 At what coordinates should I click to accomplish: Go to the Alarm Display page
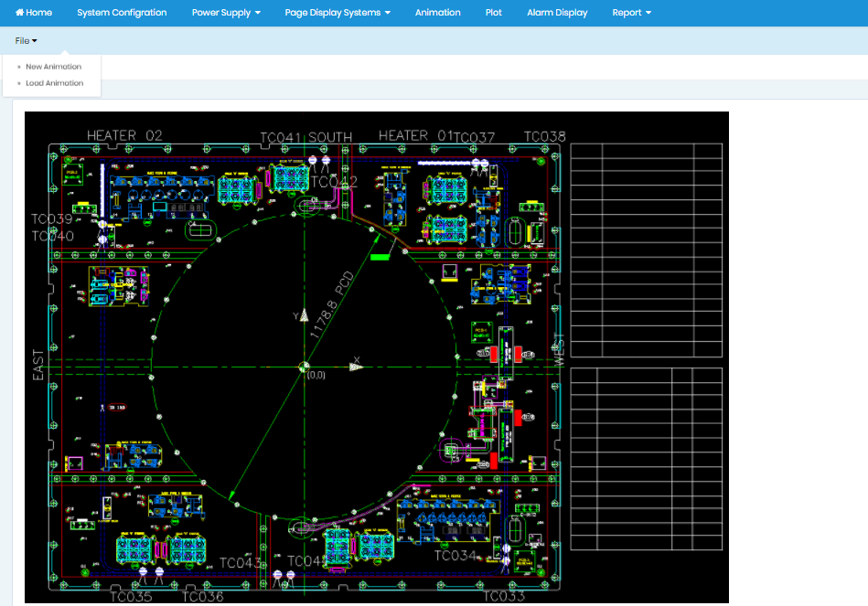[557, 13]
